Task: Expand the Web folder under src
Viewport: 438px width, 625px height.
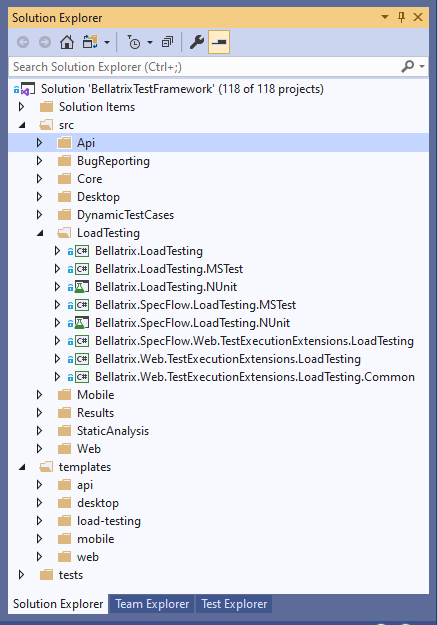Action: (39, 449)
